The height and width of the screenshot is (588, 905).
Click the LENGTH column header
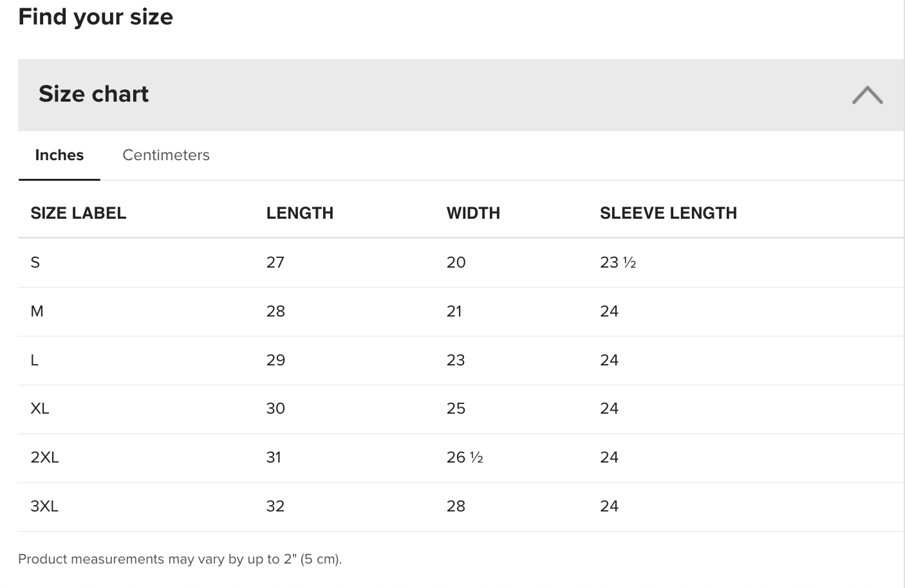pos(299,213)
